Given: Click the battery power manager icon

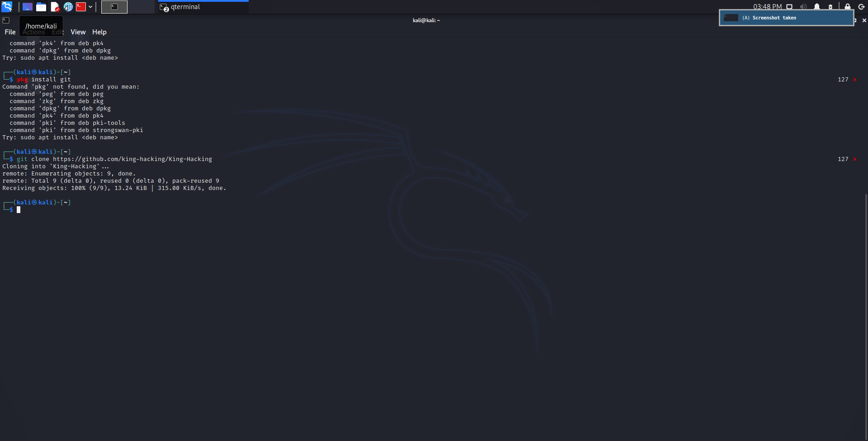Looking at the screenshot, I should point(830,7).
